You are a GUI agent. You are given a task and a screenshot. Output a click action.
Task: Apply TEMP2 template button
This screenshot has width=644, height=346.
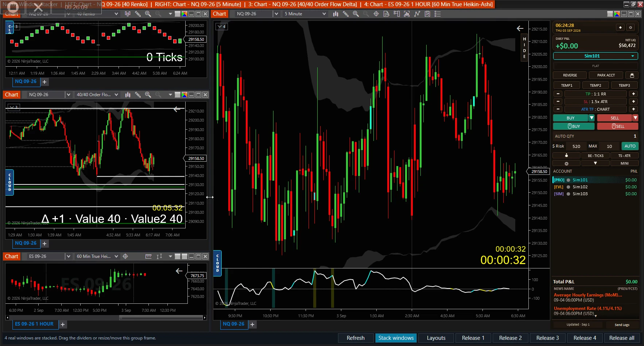(595, 85)
